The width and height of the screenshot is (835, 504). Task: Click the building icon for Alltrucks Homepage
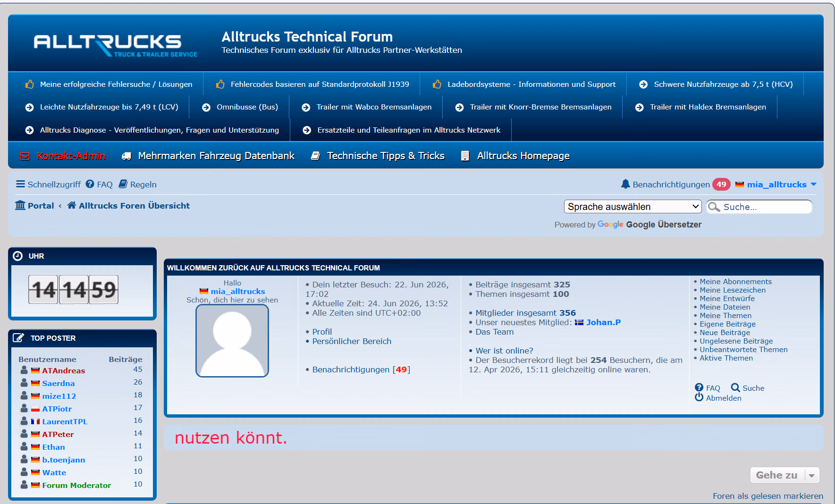click(465, 156)
